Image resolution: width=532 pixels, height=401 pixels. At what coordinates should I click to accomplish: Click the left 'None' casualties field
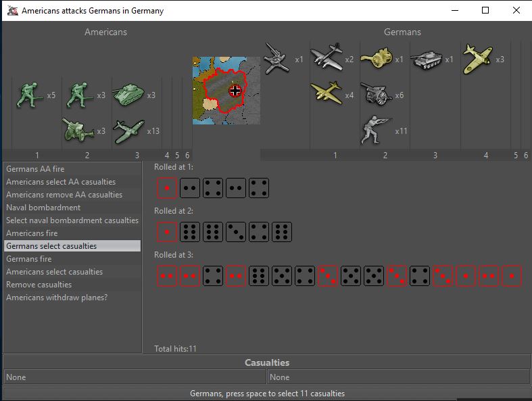(135, 377)
